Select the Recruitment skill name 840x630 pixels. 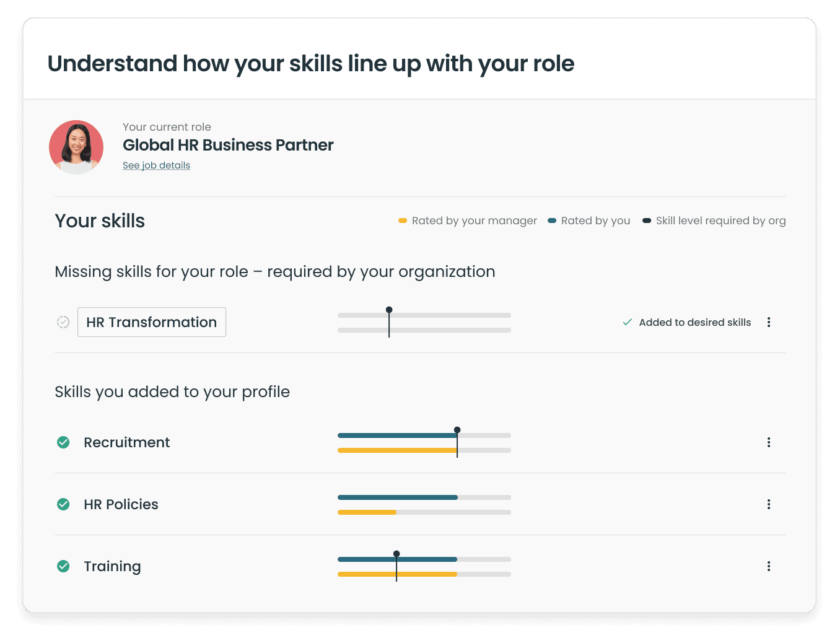coord(127,442)
